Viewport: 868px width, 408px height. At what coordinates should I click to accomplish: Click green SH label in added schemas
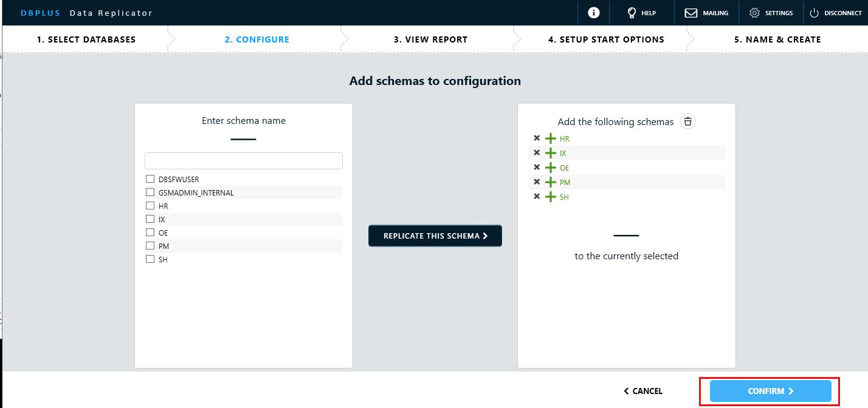pyautogui.click(x=564, y=197)
